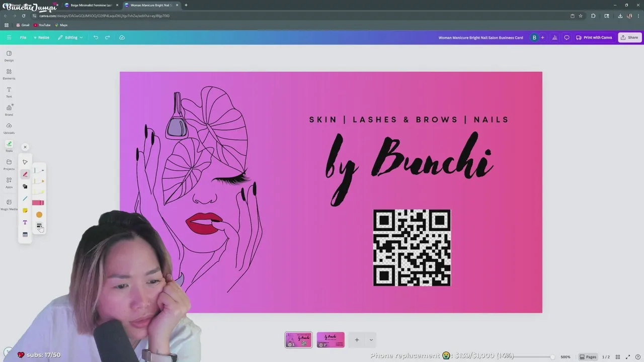Edit the design title field
This screenshot has height=362, width=644.
[x=480, y=37]
